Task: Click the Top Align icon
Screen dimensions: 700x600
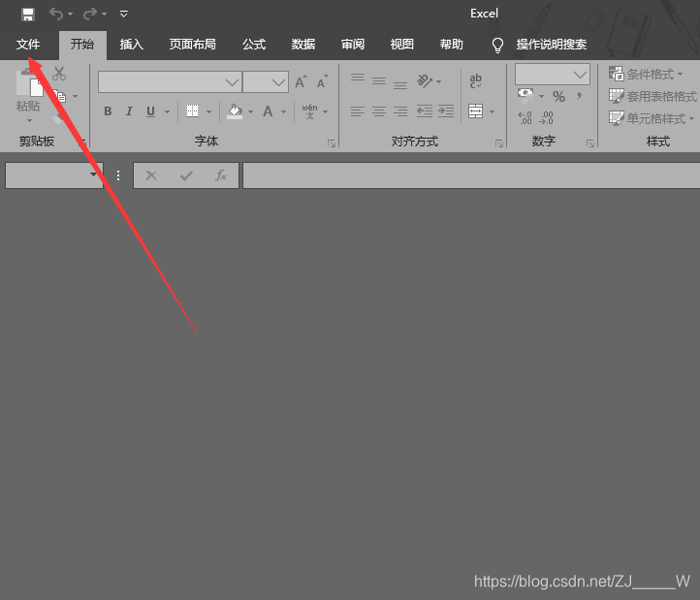Action: click(358, 78)
